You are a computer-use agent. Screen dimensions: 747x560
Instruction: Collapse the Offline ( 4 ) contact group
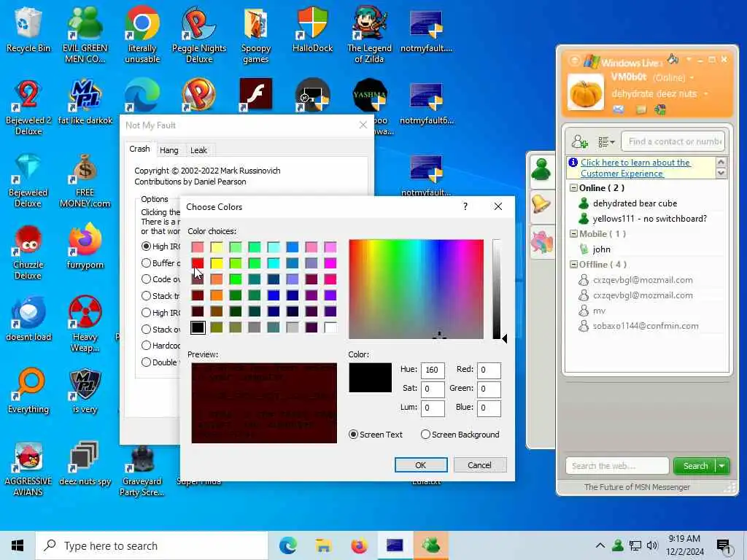pyautogui.click(x=573, y=264)
